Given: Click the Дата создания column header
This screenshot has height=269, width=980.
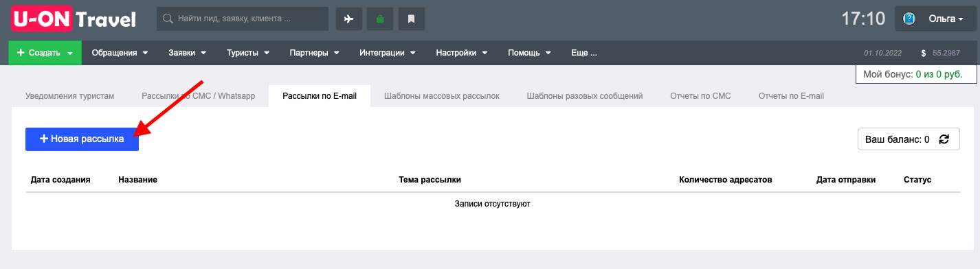Looking at the screenshot, I should click(x=61, y=180).
